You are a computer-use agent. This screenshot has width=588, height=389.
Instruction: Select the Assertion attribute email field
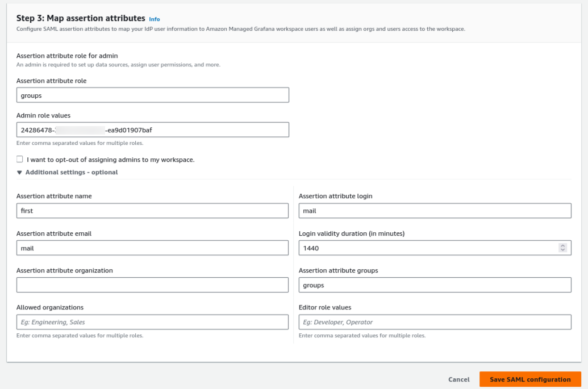152,248
